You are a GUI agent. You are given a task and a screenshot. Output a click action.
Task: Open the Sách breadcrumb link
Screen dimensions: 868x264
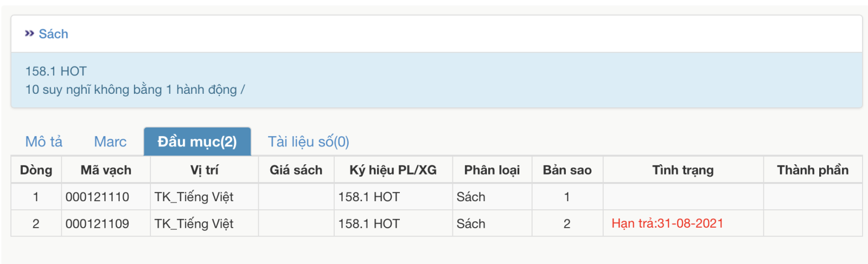click(53, 34)
